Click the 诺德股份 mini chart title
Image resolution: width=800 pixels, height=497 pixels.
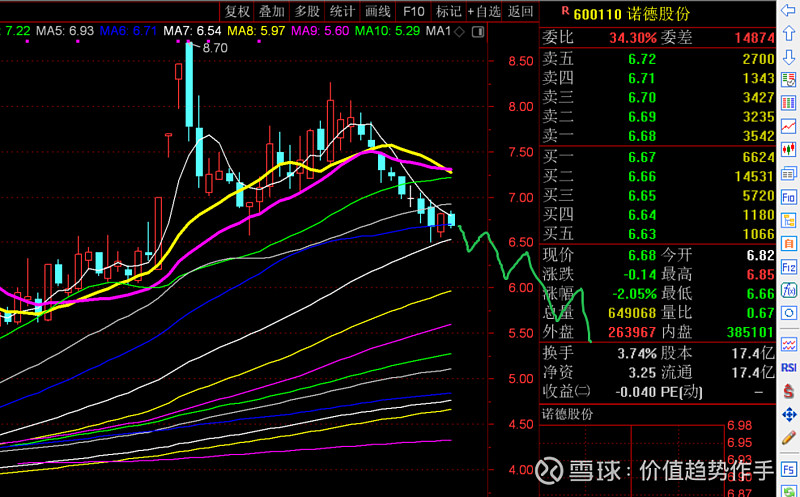567,414
